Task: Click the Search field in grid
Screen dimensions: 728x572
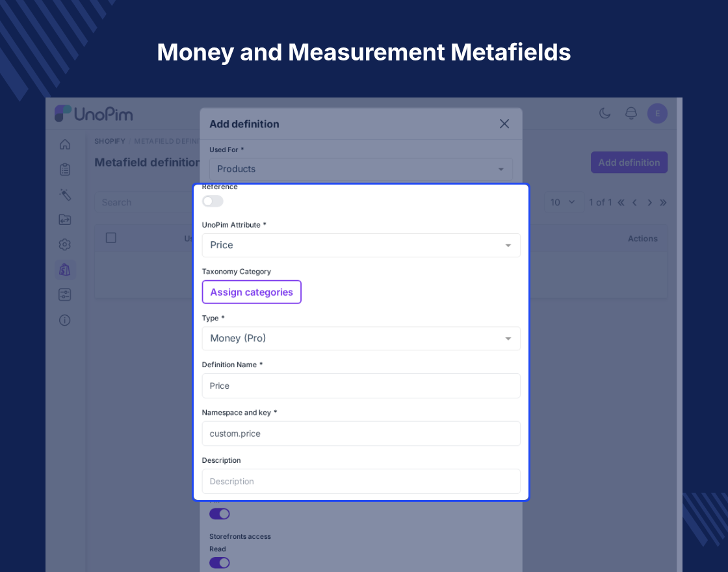Action: (x=144, y=202)
